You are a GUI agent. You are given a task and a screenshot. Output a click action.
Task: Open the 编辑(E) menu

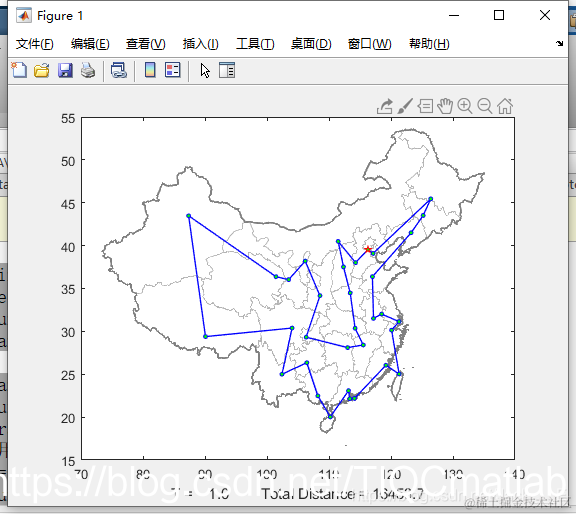click(x=90, y=44)
